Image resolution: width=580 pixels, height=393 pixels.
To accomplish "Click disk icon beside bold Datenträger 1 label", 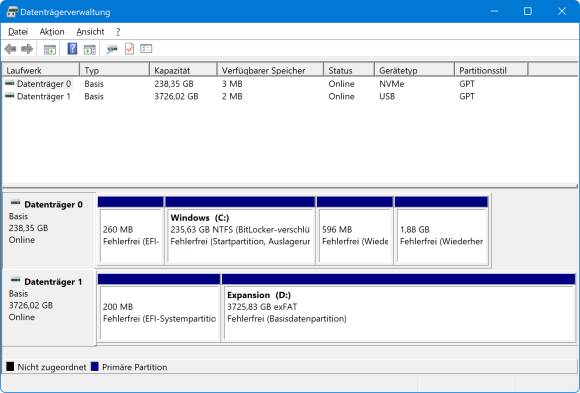I will click(x=16, y=281).
